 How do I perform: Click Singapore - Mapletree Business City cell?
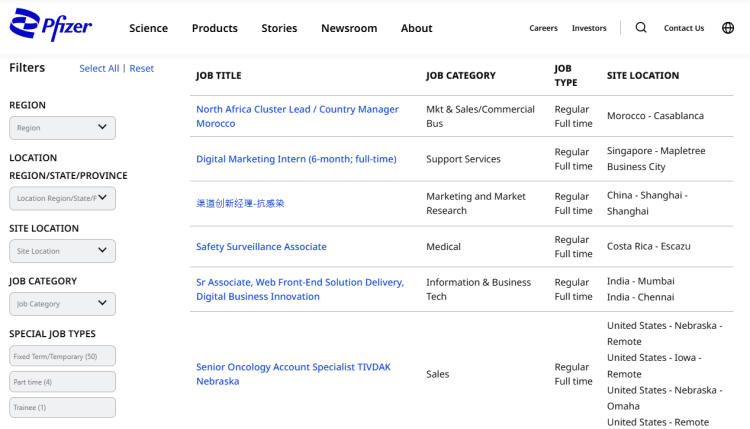pos(656,159)
